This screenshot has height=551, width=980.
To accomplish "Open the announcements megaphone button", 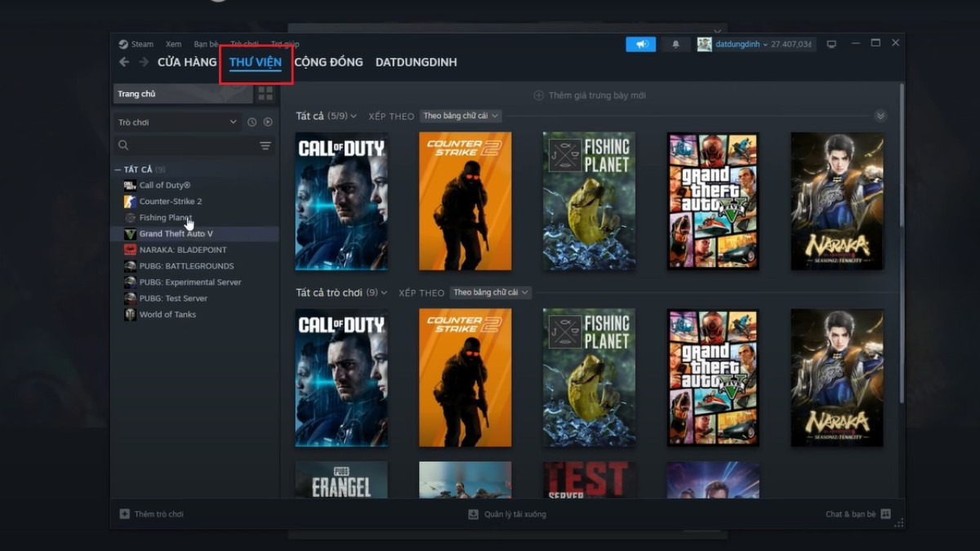I will (x=641, y=44).
